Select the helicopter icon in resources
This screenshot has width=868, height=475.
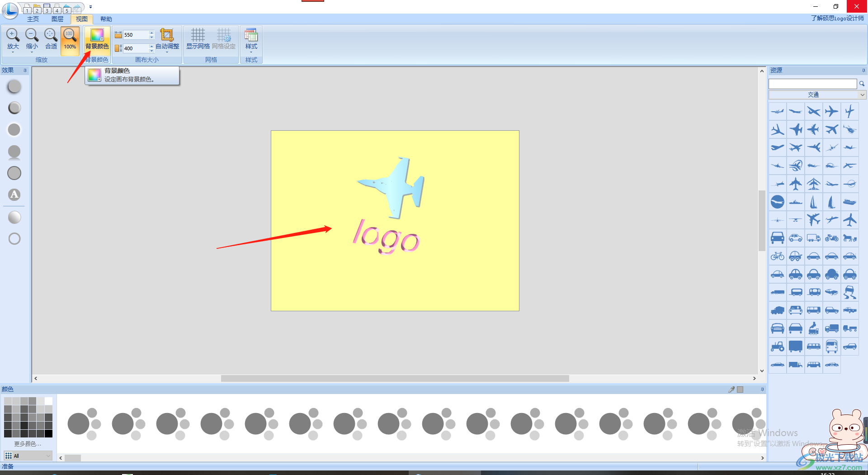tap(850, 130)
